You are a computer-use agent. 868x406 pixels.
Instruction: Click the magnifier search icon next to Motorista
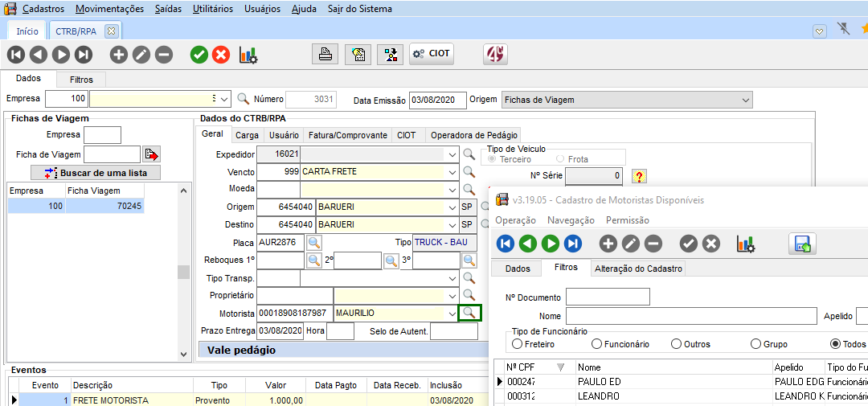point(469,313)
